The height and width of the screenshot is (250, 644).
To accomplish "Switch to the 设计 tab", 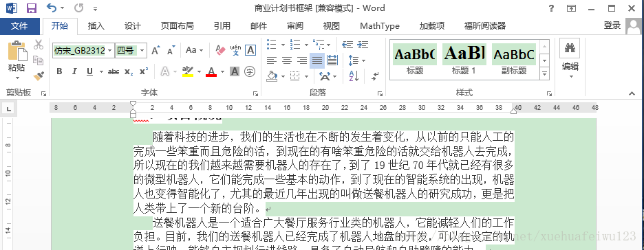I will click(133, 26).
